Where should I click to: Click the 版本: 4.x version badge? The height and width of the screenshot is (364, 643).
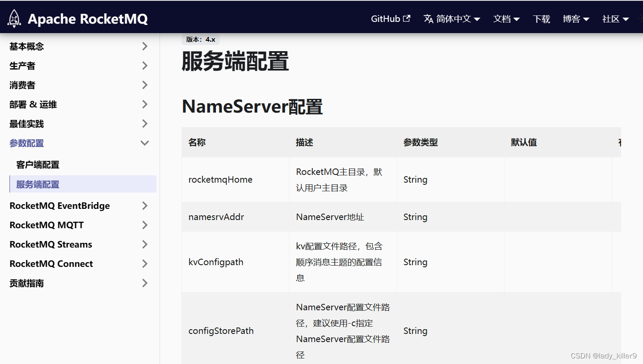click(201, 40)
